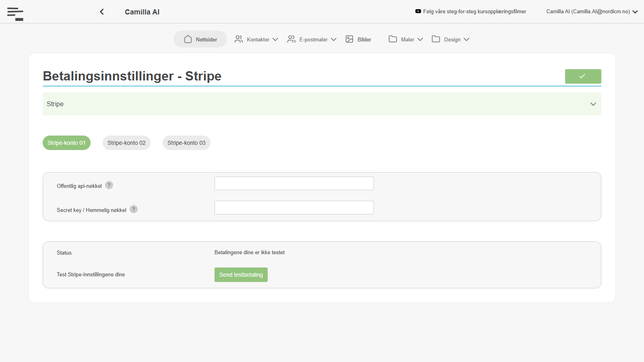Expand the Kontakter dropdown arrow
The image size is (644, 362).
(x=275, y=39)
